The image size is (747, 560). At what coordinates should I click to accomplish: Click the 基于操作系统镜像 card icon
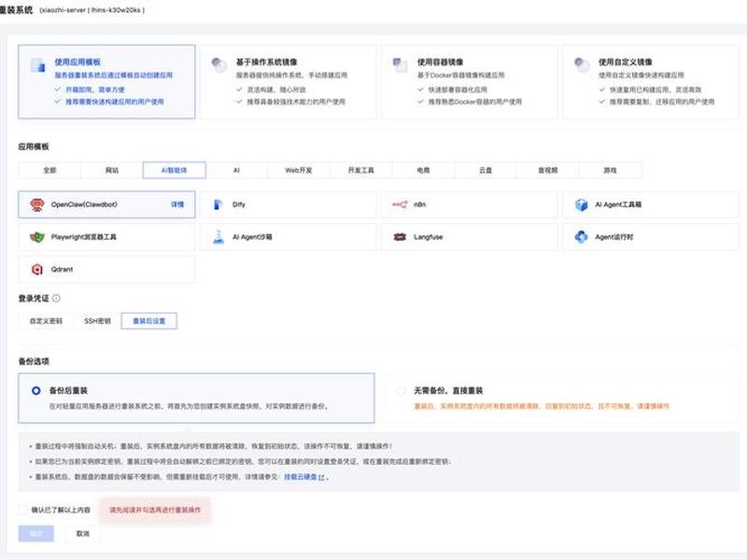[219, 64]
